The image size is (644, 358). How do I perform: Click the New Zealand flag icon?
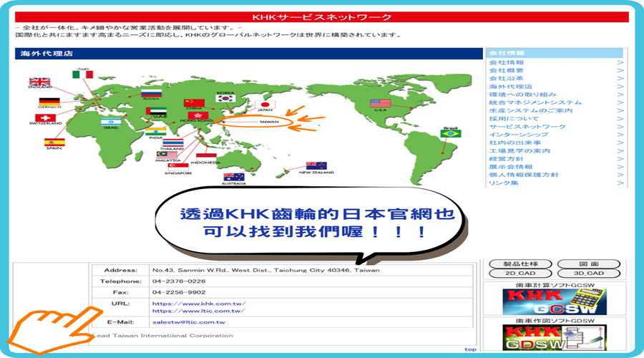316,165
